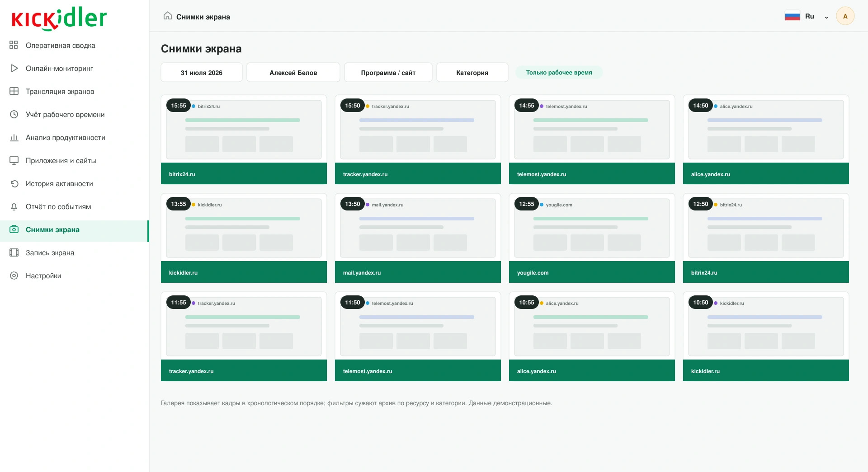This screenshot has width=868, height=472.
Task: Click the 10:55 time badge
Action: (527, 303)
